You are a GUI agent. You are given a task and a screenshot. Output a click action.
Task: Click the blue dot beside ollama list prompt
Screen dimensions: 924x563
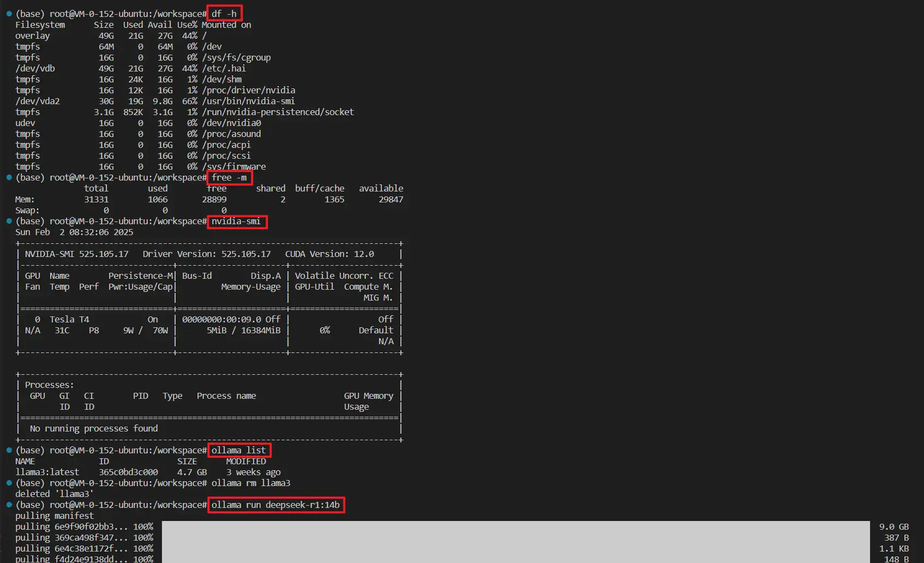click(8, 450)
